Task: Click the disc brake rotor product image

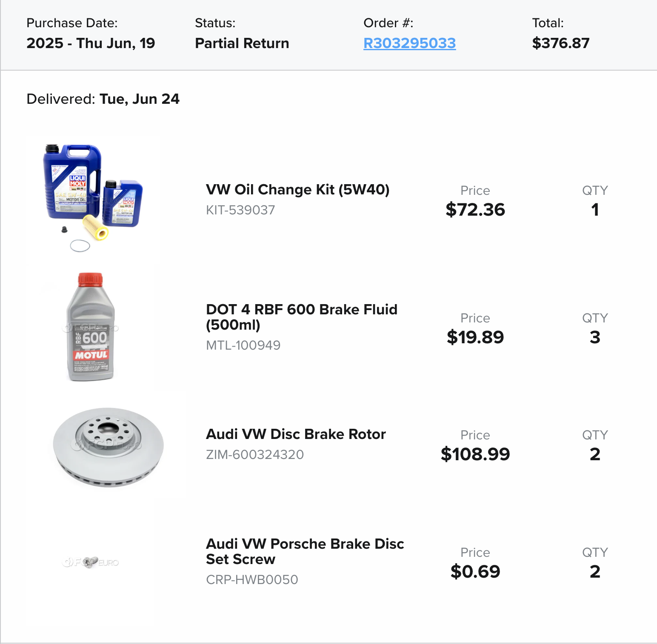Action: [108, 447]
